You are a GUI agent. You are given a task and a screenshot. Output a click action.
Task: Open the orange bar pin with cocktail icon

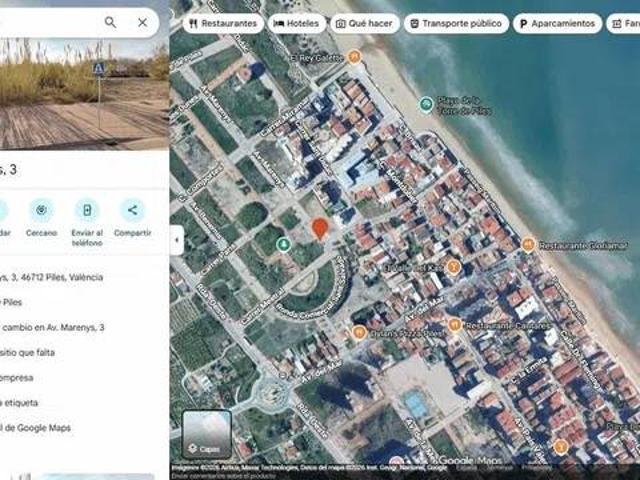[x=453, y=267]
